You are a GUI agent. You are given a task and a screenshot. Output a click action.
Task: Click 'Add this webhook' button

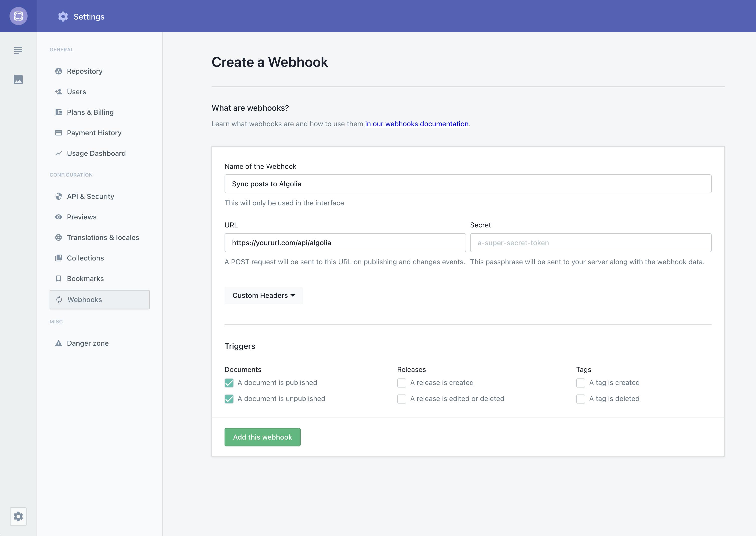pyautogui.click(x=263, y=437)
